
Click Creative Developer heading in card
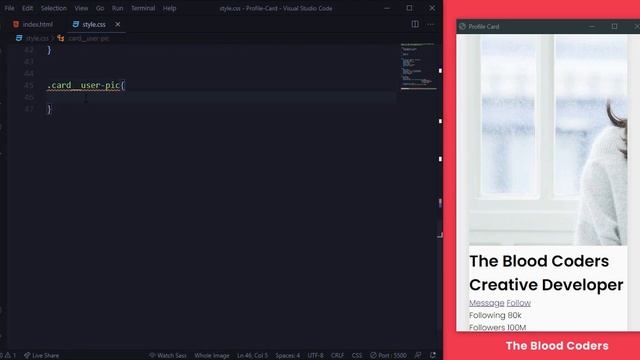[x=546, y=285]
